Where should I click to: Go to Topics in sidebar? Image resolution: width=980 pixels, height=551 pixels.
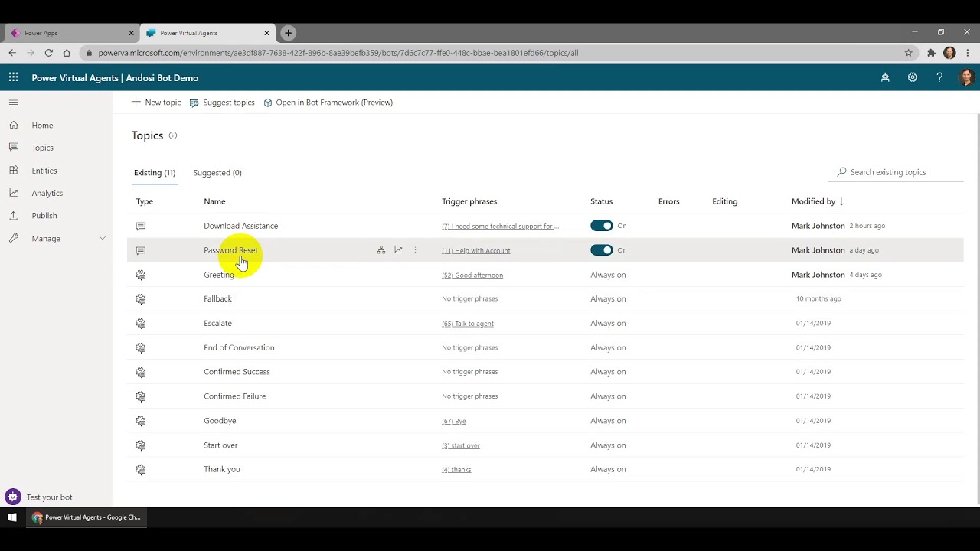[x=42, y=148]
